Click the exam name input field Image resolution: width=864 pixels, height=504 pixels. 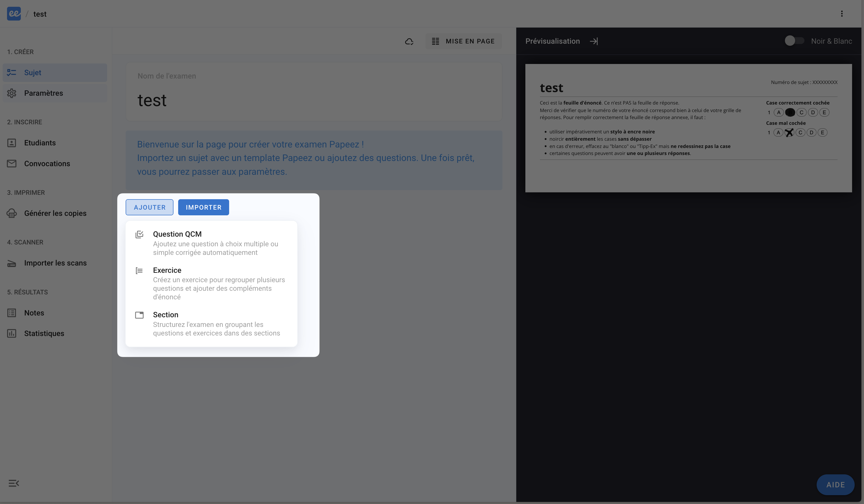coord(313,100)
